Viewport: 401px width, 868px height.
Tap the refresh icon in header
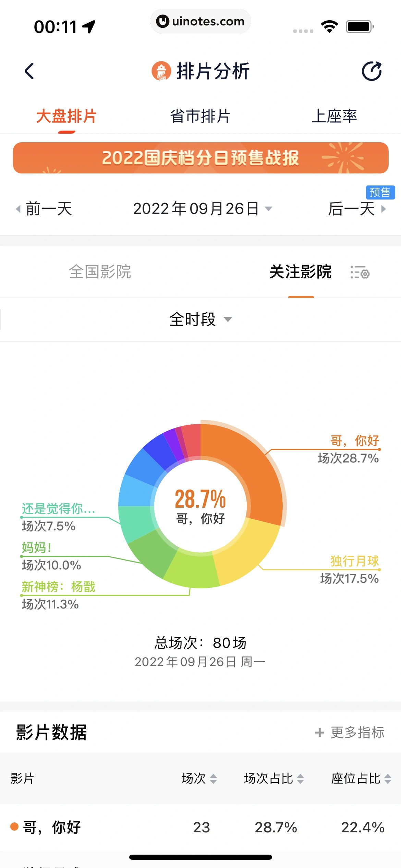[x=372, y=71]
